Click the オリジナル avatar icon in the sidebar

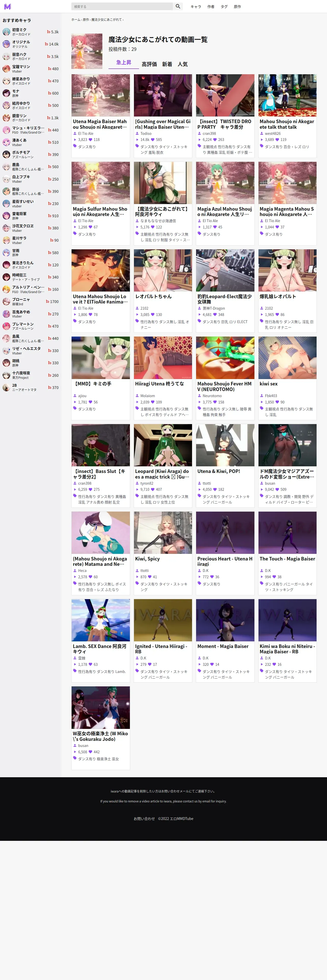(x=6, y=44)
